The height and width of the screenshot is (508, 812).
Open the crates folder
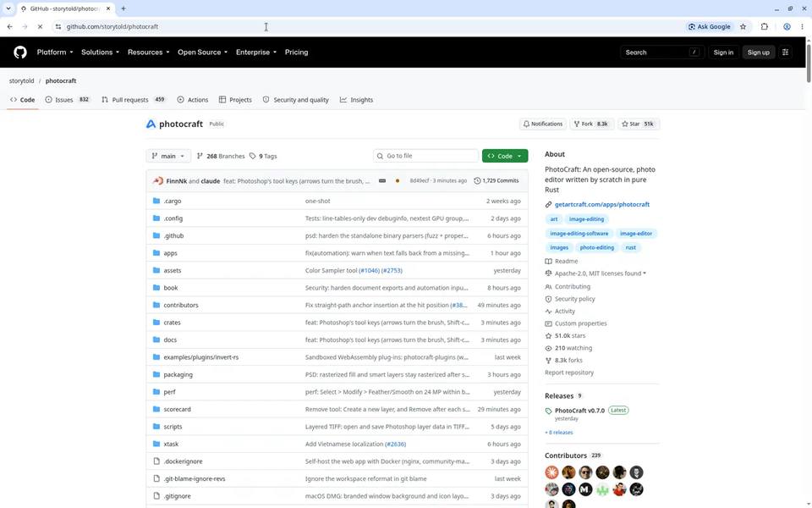[172, 323]
